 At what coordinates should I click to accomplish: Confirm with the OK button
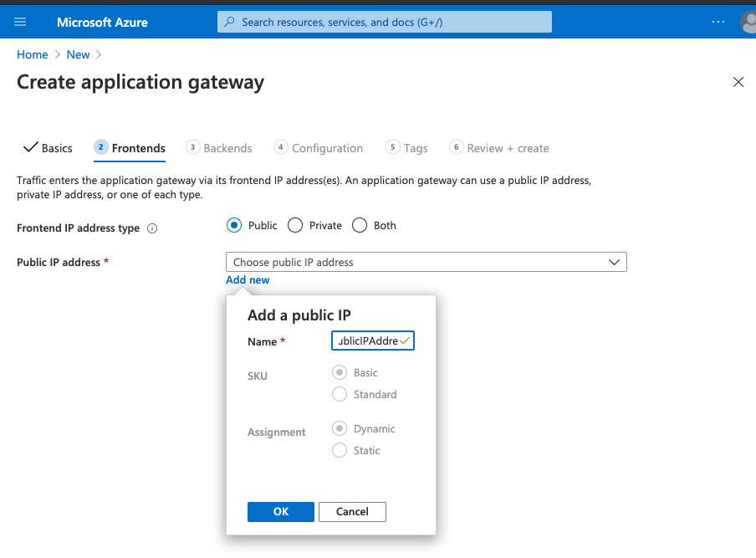point(280,511)
